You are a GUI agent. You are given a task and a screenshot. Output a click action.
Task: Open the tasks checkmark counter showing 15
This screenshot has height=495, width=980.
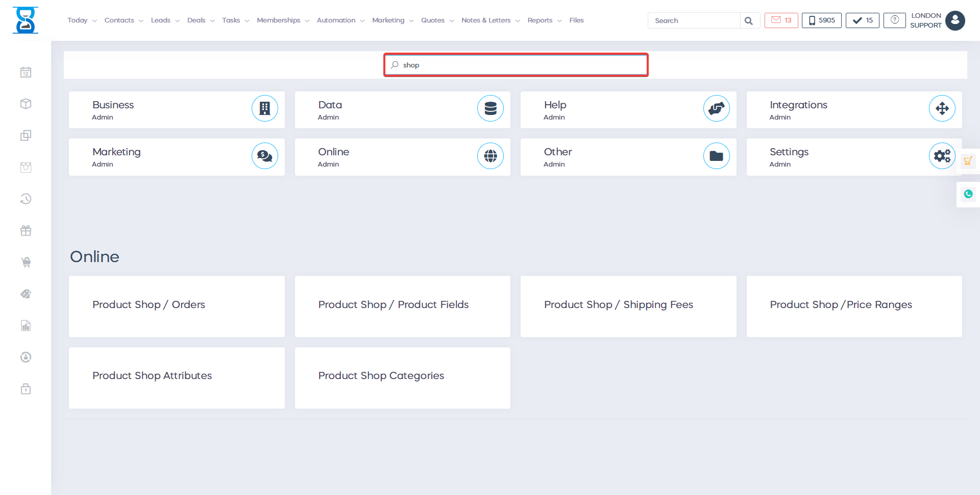862,20
